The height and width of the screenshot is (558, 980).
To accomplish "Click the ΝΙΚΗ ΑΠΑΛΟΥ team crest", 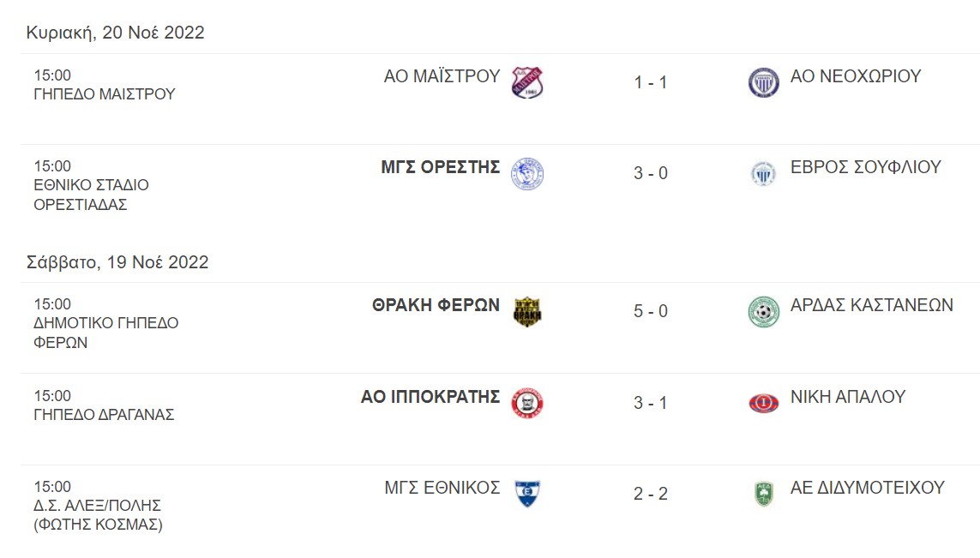I will tap(763, 403).
